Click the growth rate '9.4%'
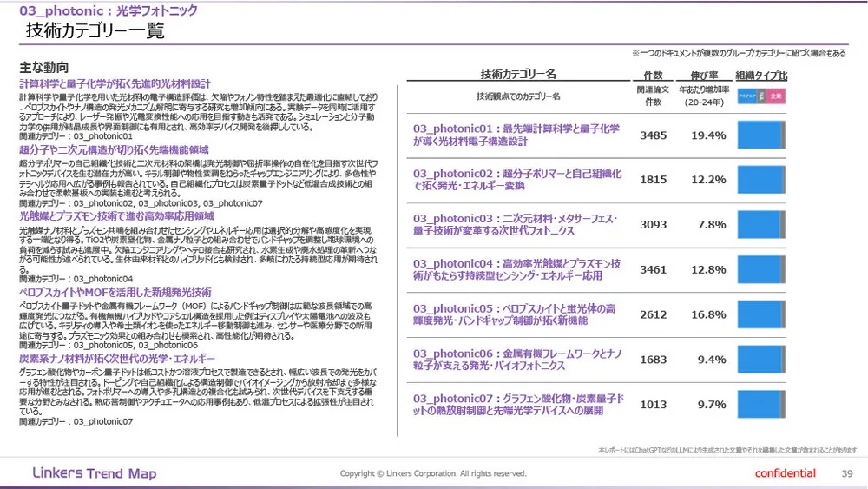868x489 pixels. [712, 360]
